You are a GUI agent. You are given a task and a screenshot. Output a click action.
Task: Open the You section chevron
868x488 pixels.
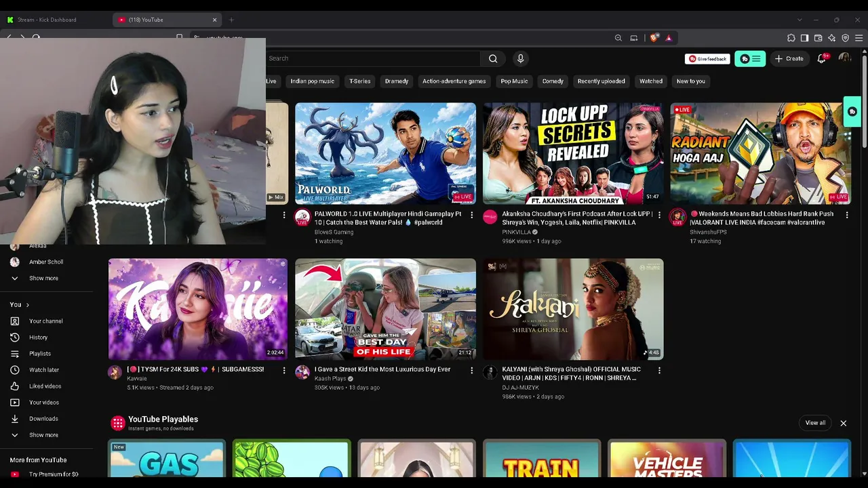(x=27, y=305)
